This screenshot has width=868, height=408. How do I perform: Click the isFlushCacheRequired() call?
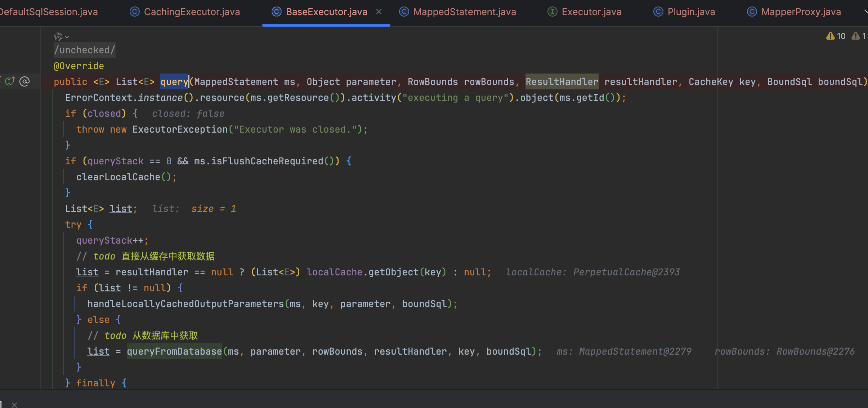(x=272, y=161)
